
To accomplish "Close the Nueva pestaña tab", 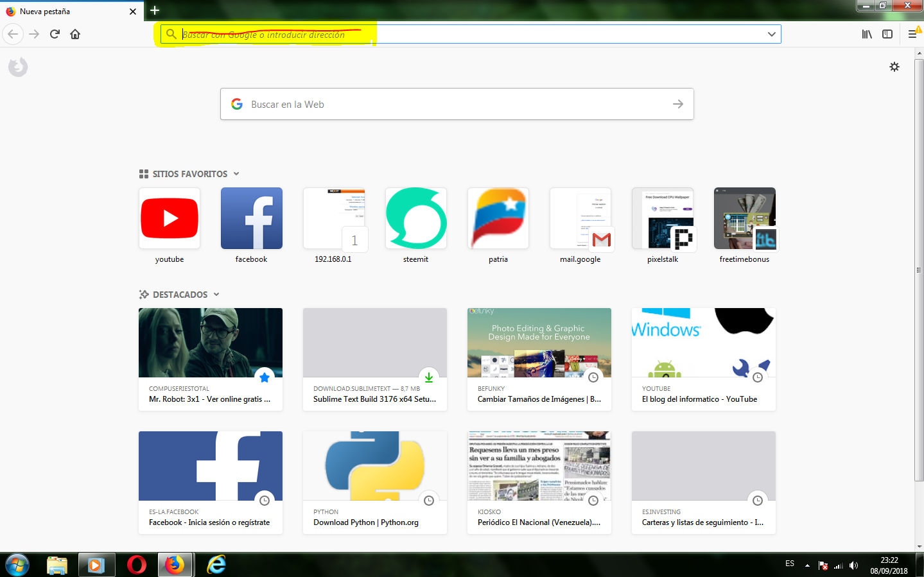I will [133, 12].
